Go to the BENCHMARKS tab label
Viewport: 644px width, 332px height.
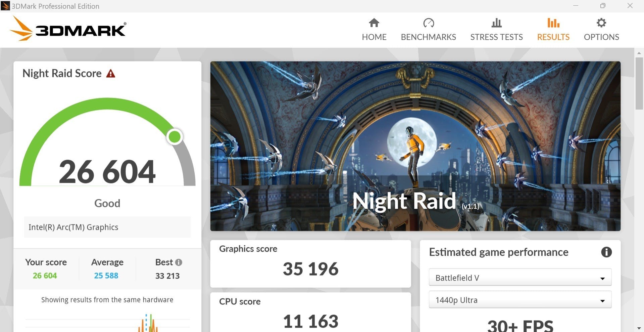coord(428,37)
